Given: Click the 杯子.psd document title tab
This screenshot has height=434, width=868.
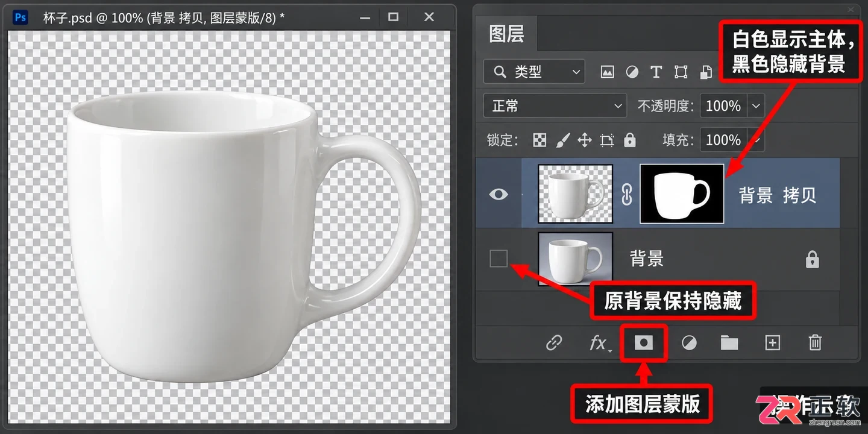Looking at the screenshot, I should coord(164,17).
